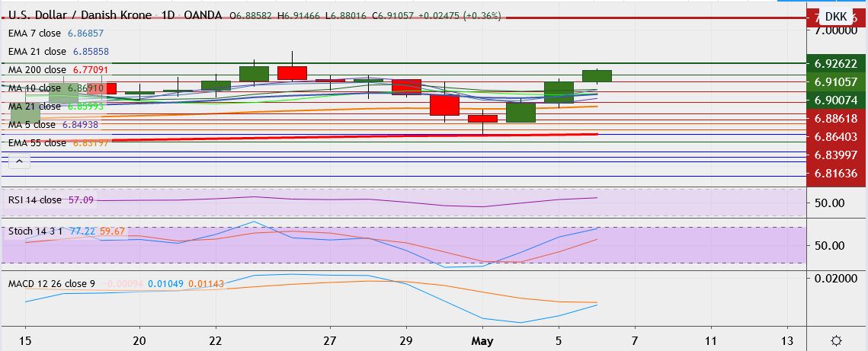The height and width of the screenshot is (351, 868).
Task: Select the Stoch 14 3 1 legend
Action: [37, 231]
